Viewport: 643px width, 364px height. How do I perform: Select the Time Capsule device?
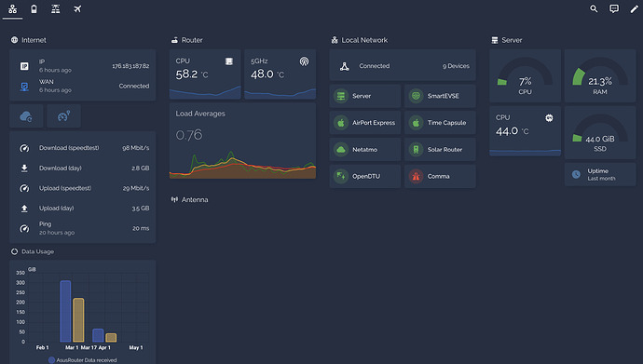click(440, 123)
